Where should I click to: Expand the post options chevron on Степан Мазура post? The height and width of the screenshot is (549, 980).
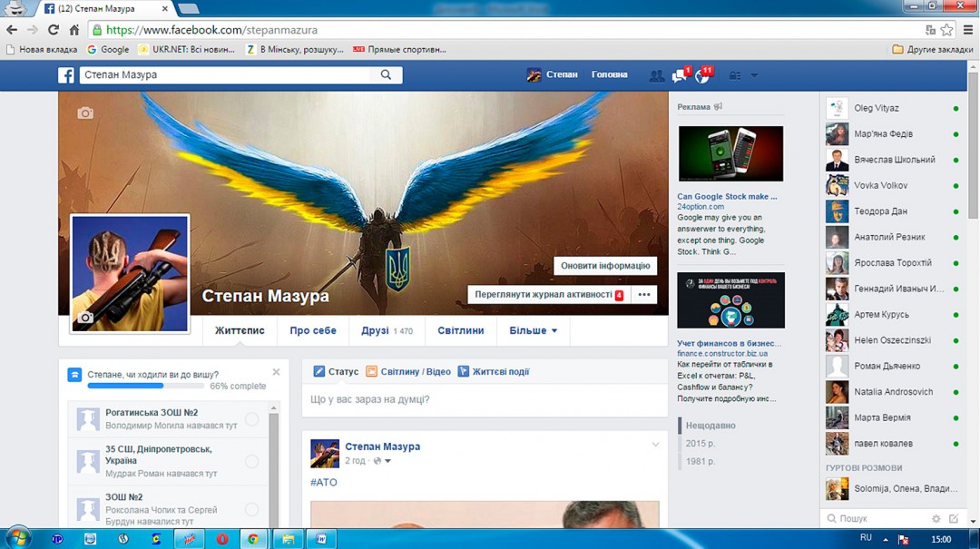pos(655,446)
